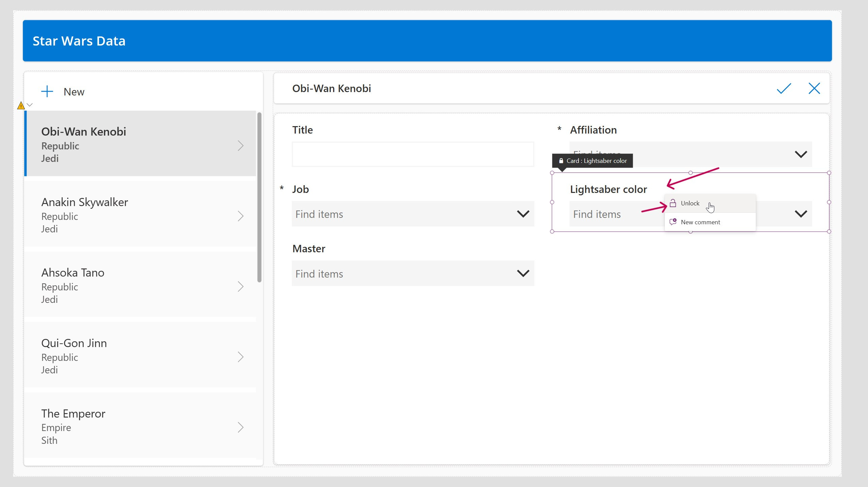Click the Qui-Gon Jinn chevron arrow

pyautogui.click(x=240, y=357)
